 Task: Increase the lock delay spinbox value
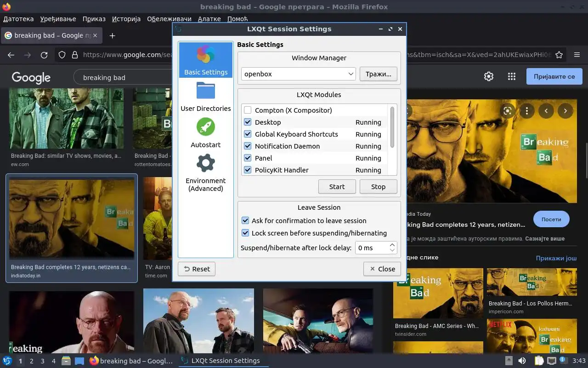[x=392, y=245]
